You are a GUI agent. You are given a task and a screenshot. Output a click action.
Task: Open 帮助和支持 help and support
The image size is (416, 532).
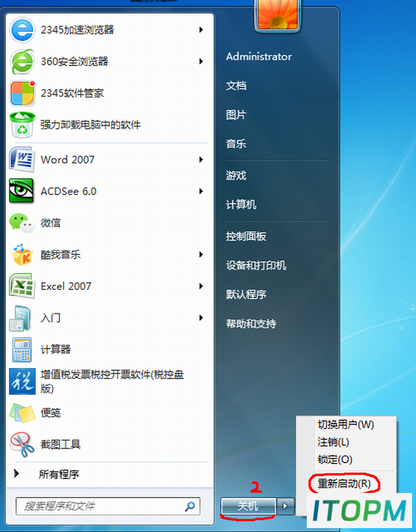point(251,324)
